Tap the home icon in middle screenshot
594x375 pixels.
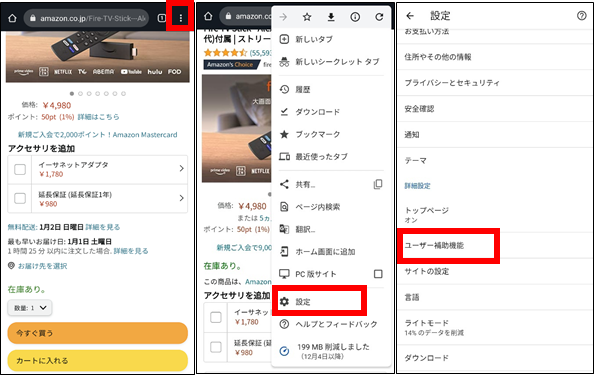(x=208, y=16)
